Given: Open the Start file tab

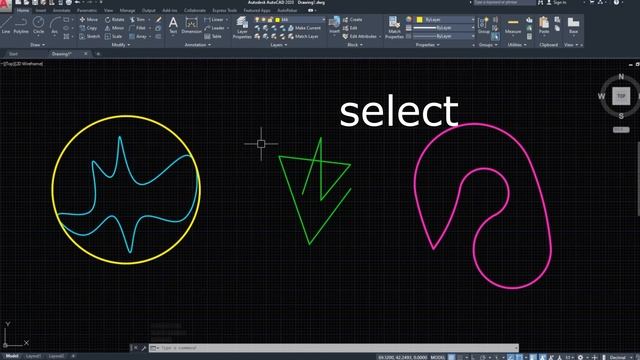Looking at the screenshot, I should (13, 54).
